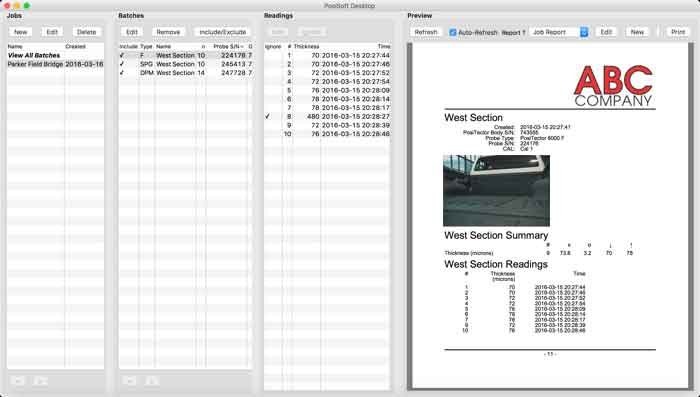Click the Edit button beside Job Report
The width and height of the screenshot is (700, 397).
[x=606, y=32]
